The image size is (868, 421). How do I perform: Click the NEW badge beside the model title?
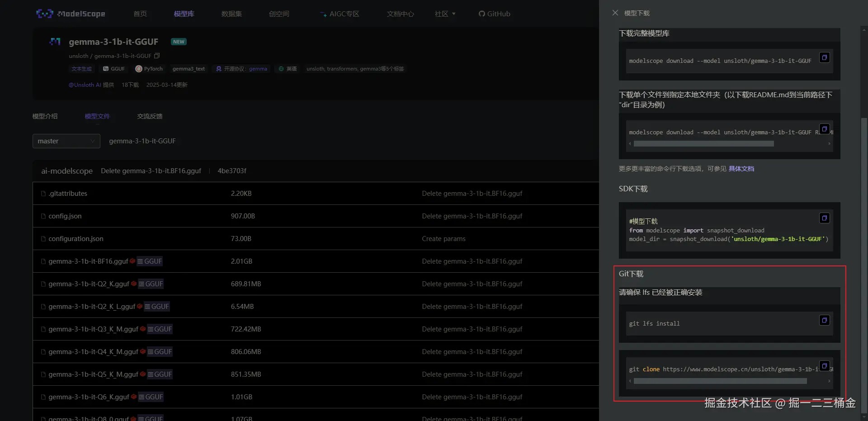179,42
